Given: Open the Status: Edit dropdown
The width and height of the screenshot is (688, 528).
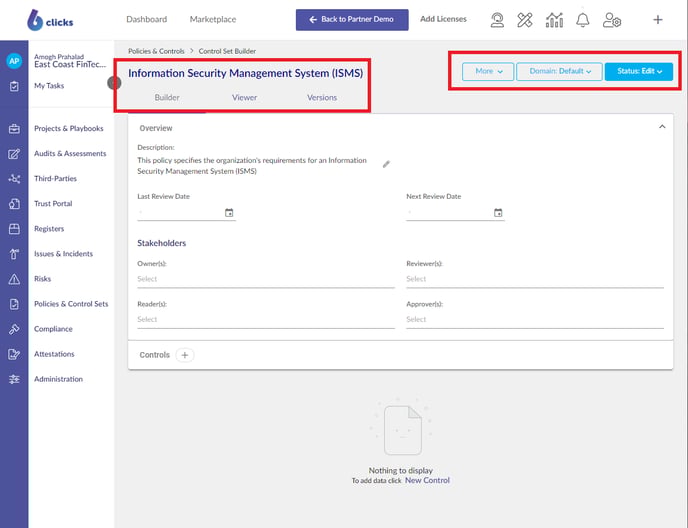Looking at the screenshot, I should (x=639, y=71).
